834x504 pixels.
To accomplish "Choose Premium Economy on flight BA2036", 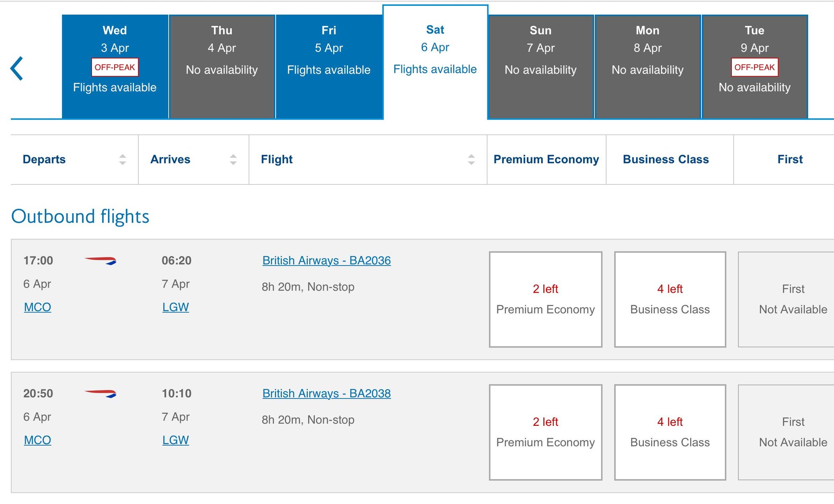I will [545, 299].
